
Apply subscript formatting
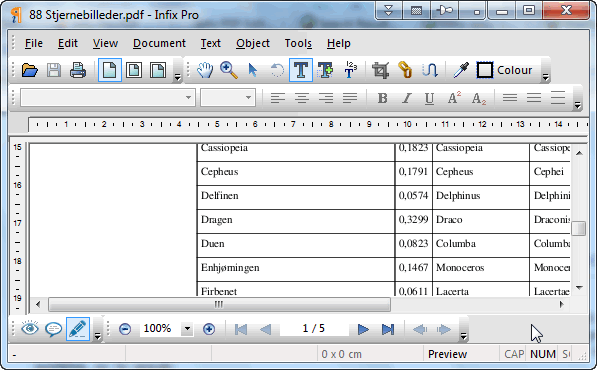tap(479, 99)
